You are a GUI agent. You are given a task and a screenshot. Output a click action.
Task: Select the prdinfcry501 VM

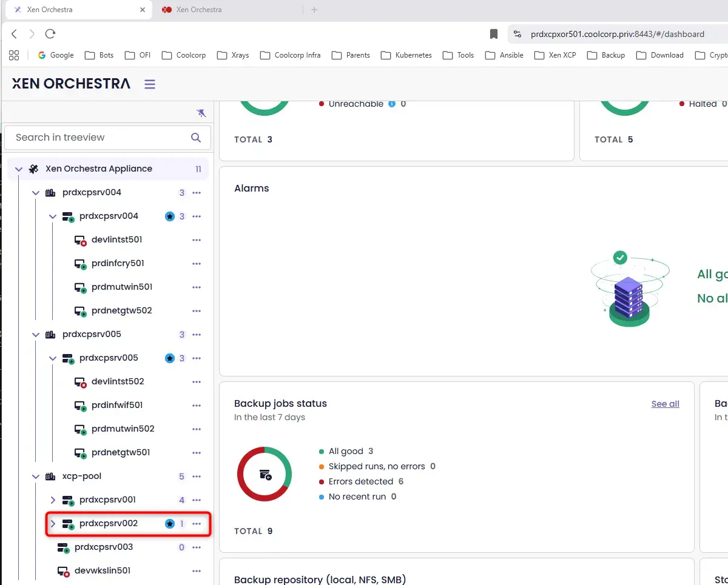(118, 264)
